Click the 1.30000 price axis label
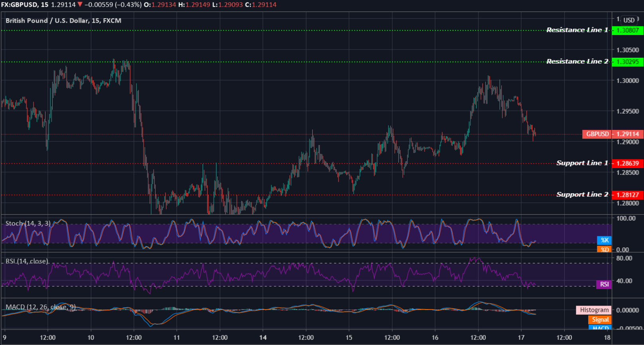 (x=628, y=80)
